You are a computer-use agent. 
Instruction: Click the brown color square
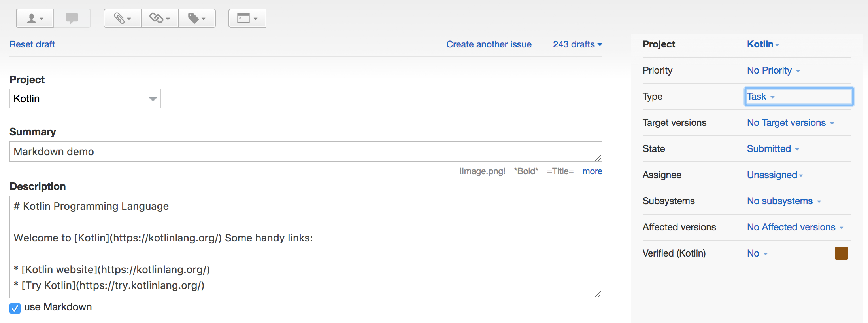(x=841, y=253)
